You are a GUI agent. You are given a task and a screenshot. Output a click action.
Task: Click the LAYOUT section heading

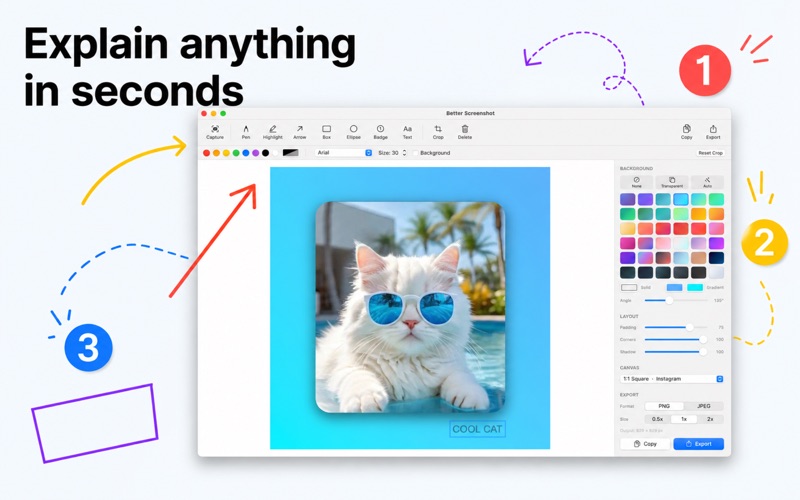pyautogui.click(x=629, y=316)
